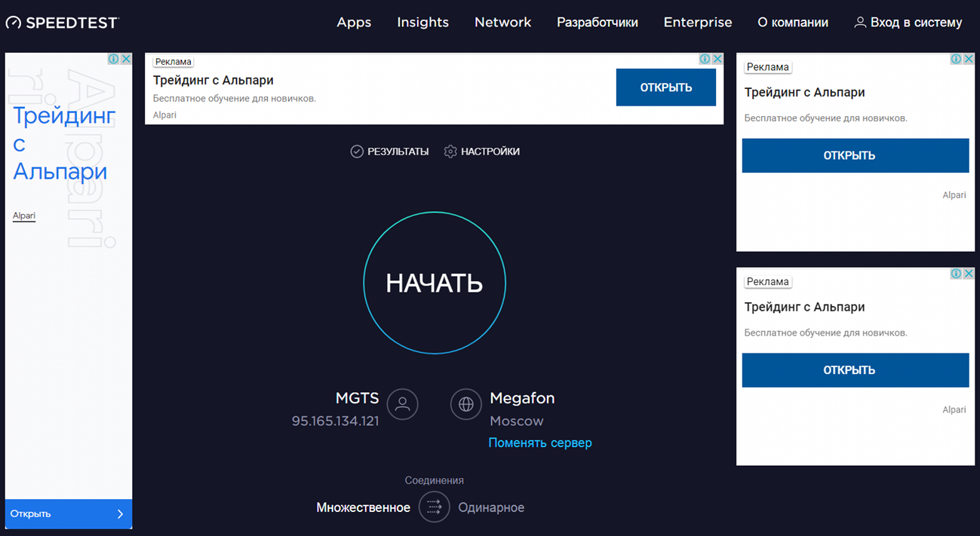The width and height of the screenshot is (980, 536).
Task: Close the lower right ad
Action: pyautogui.click(x=969, y=274)
